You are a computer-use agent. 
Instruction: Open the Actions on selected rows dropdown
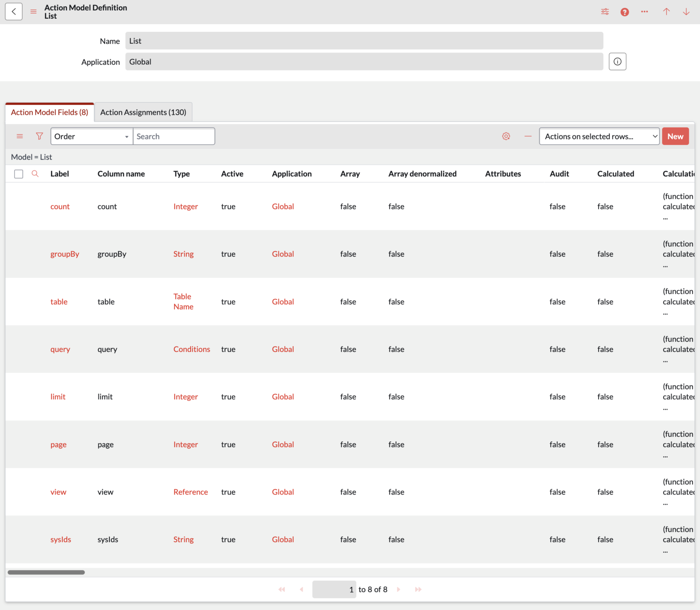(599, 136)
